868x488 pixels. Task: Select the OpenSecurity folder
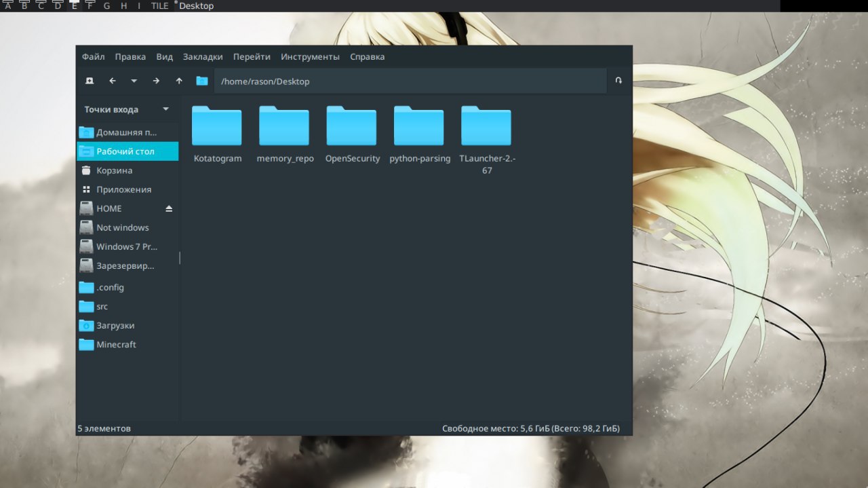[x=352, y=134]
